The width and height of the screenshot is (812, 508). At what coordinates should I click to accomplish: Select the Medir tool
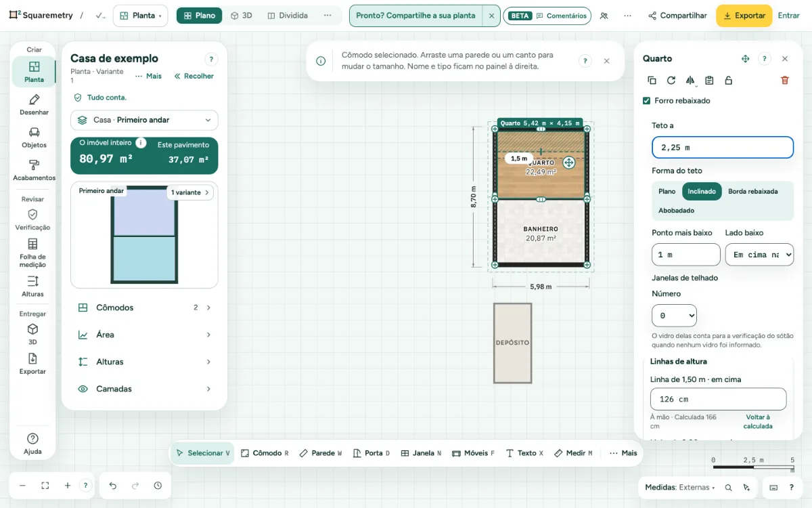click(573, 453)
